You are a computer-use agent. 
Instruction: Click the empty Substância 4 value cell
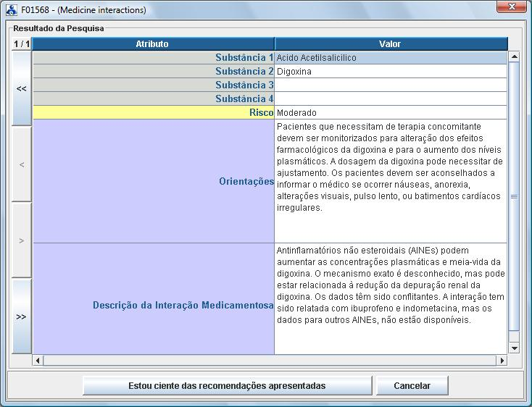(x=391, y=99)
